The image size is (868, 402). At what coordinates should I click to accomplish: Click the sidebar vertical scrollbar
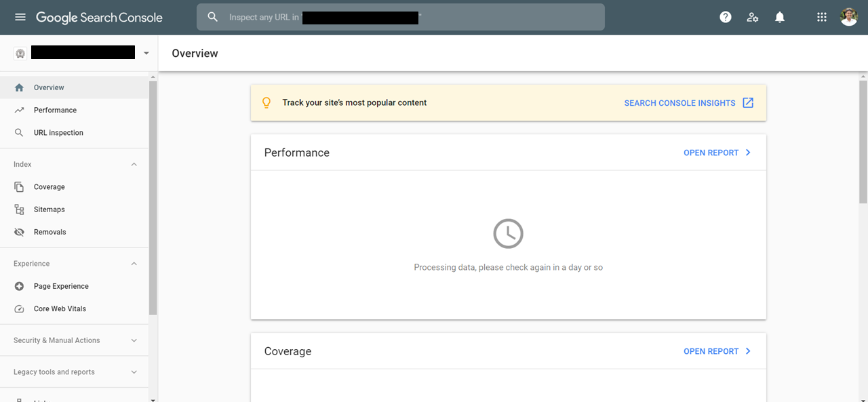(x=153, y=197)
